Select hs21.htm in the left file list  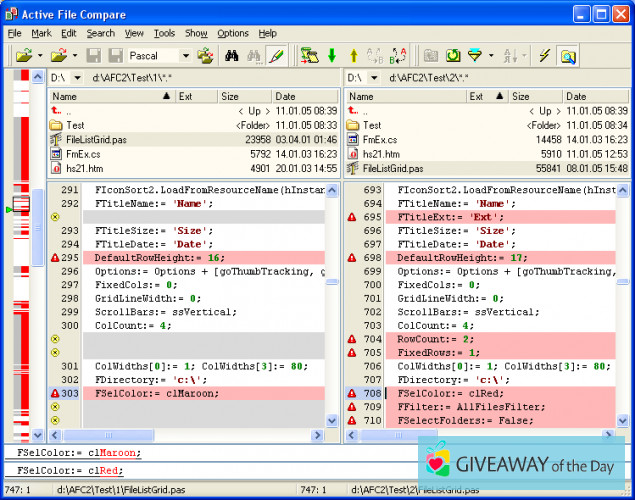(x=82, y=169)
